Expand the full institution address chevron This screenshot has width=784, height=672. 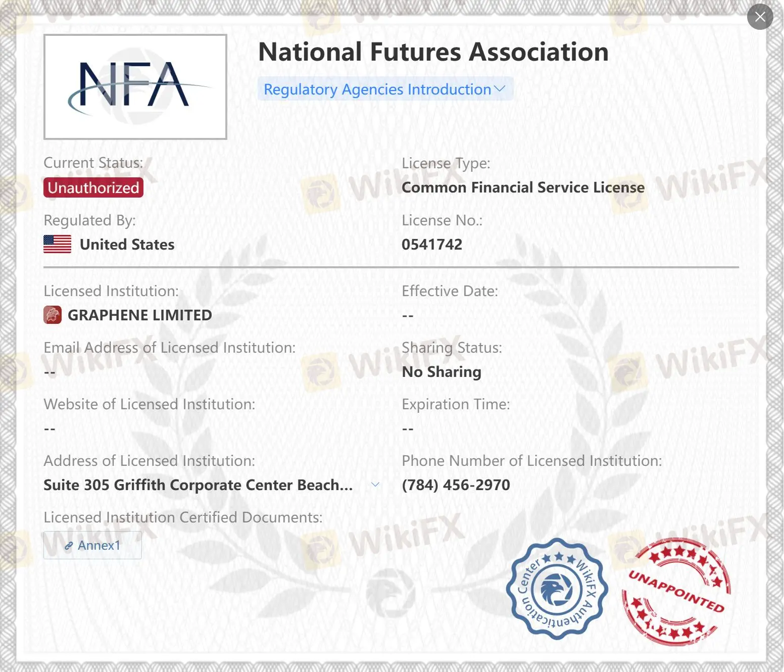(375, 484)
